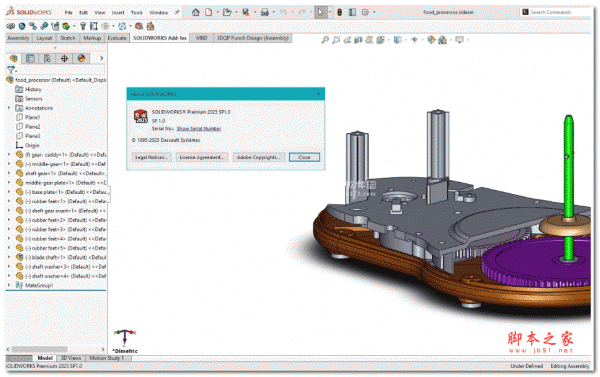Open dropdown arrow next to Save icon
600x377 pixels.
(255, 12)
